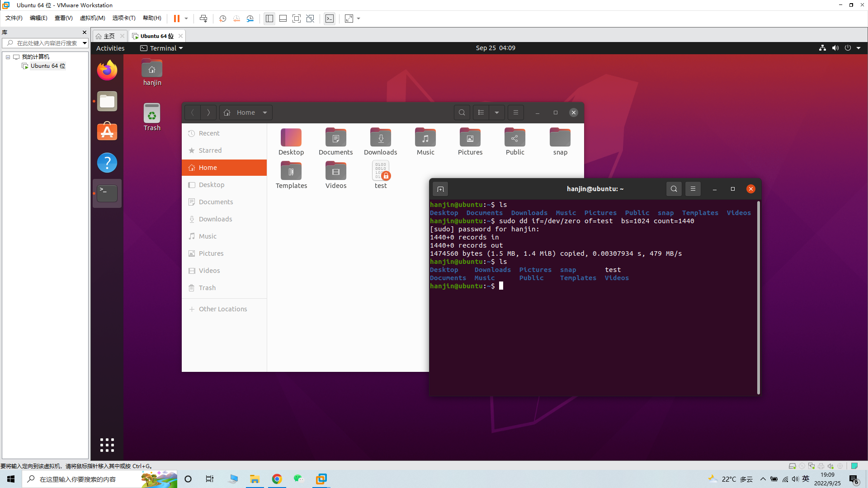868x488 pixels.
Task: Click the Help icon in the dock
Action: pyautogui.click(x=107, y=163)
